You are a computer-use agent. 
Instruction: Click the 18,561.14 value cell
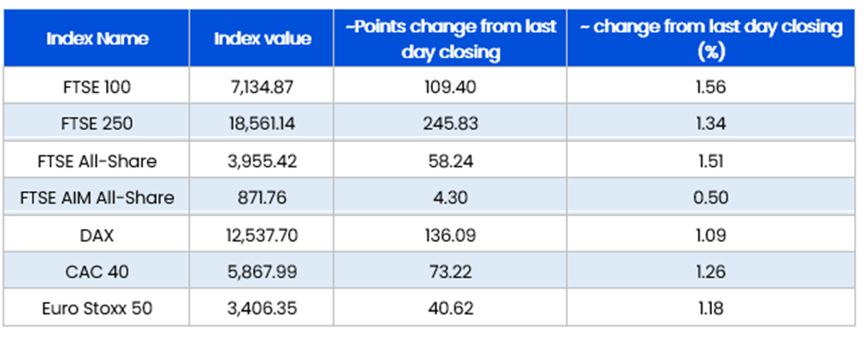pyautogui.click(x=262, y=123)
